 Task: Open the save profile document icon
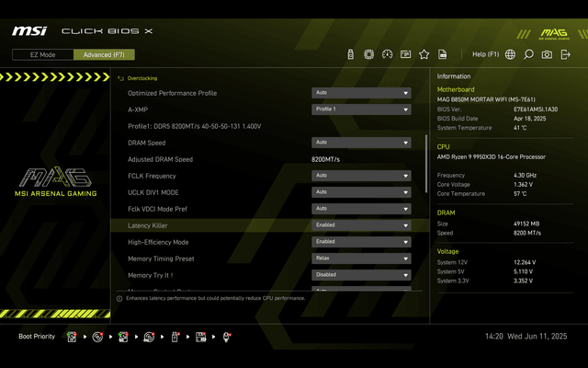tap(442, 54)
